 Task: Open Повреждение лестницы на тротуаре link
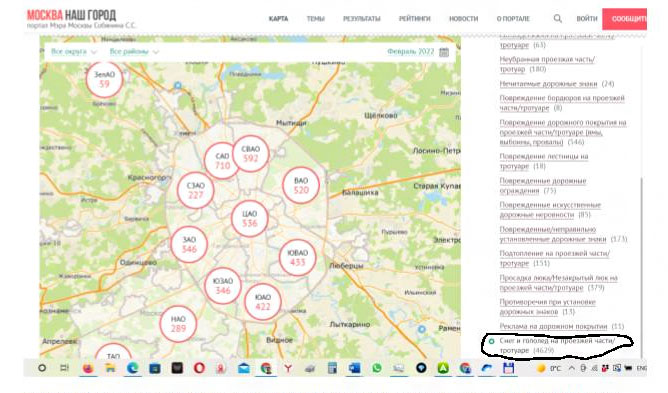[544, 161]
